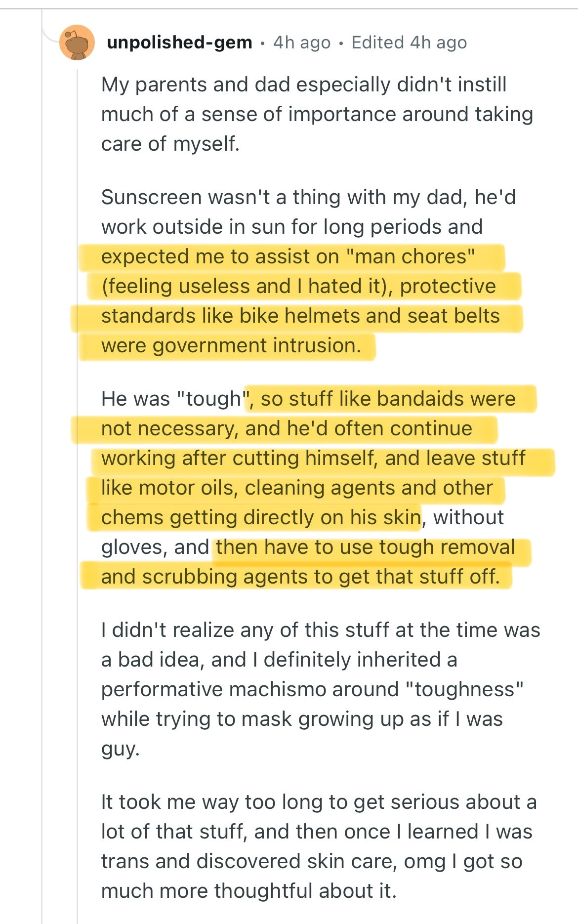Click the "4h ago" comment timestamp
This screenshot has width=578, height=924.
tap(302, 42)
